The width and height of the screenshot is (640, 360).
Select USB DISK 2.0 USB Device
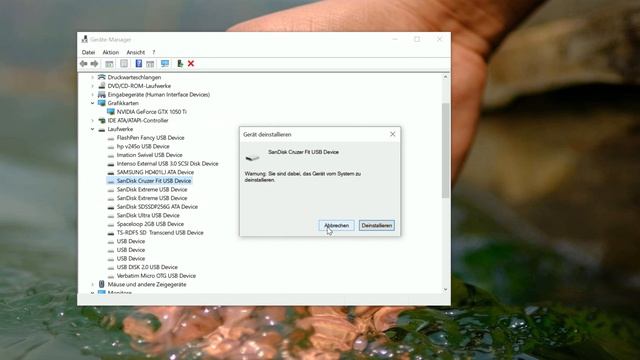[147, 267]
